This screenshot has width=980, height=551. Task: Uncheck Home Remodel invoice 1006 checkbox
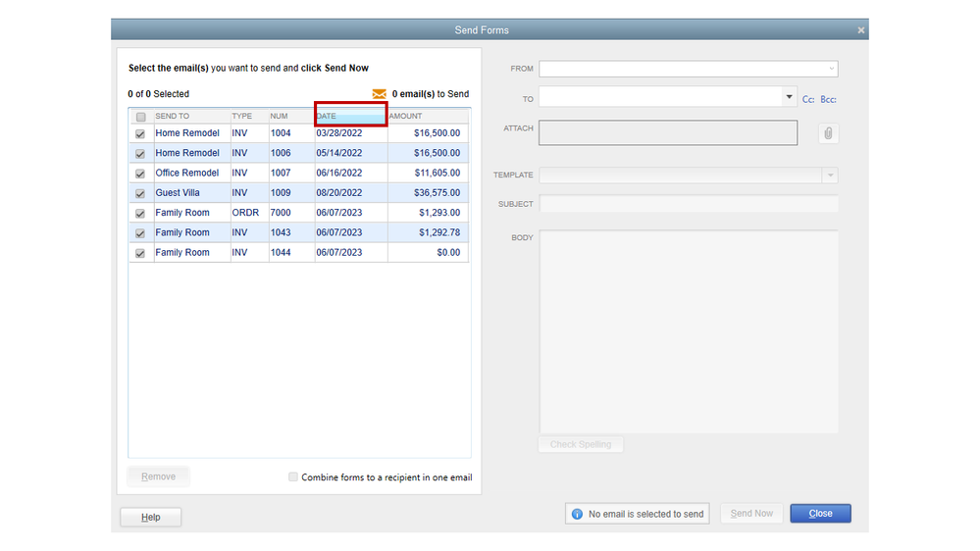(140, 154)
